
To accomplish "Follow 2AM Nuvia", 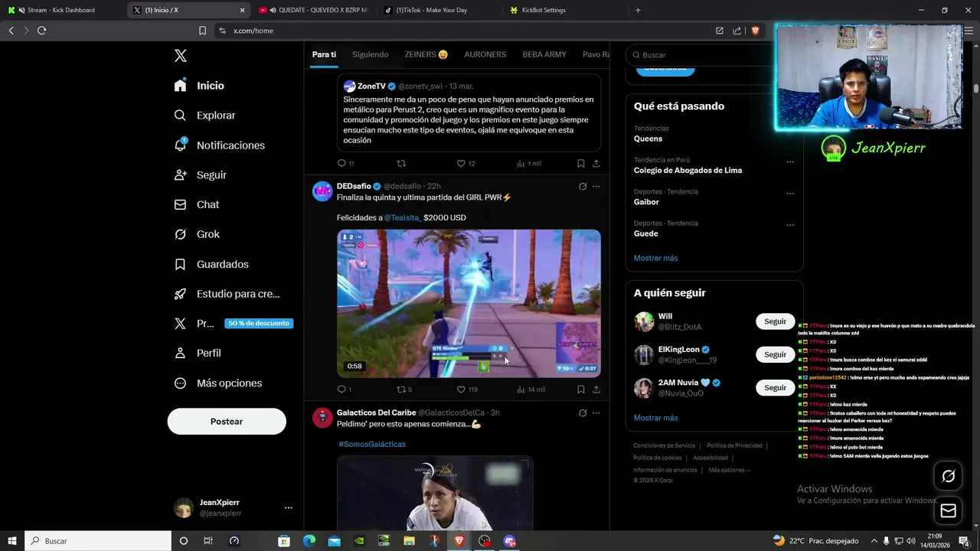I will (x=775, y=387).
